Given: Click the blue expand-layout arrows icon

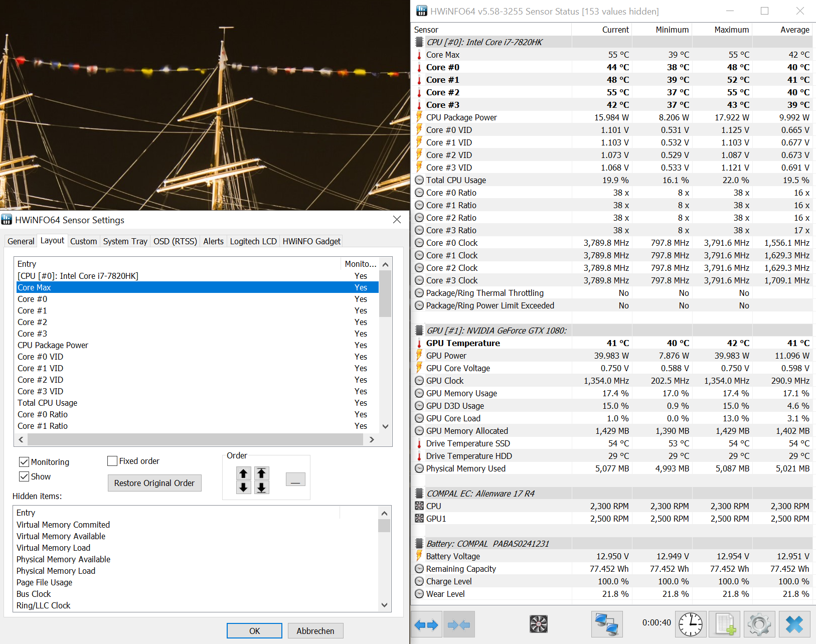Looking at the screenshot, I should point(426,624).
